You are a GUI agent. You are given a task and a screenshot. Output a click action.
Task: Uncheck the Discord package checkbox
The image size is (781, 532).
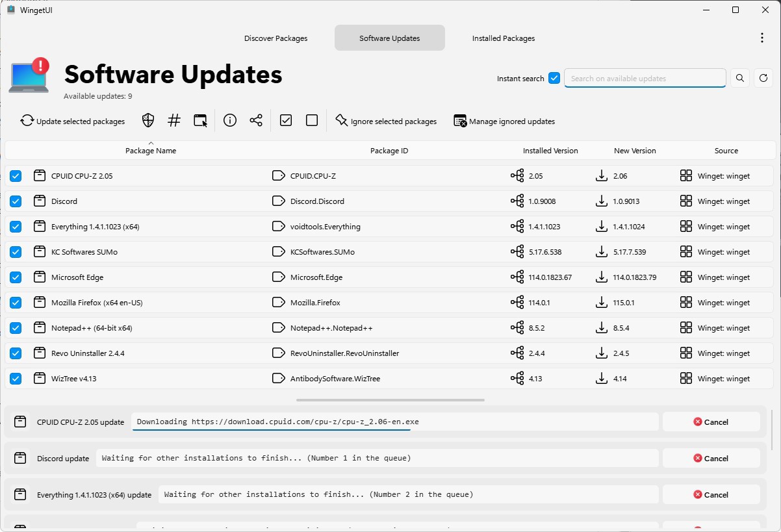point(16,201)
